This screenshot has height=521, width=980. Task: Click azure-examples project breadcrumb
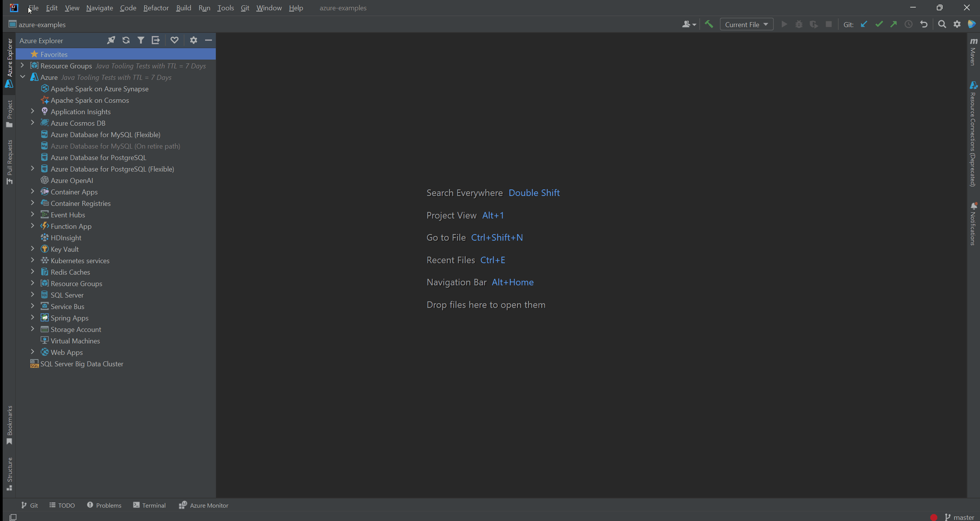click(37, 24)
